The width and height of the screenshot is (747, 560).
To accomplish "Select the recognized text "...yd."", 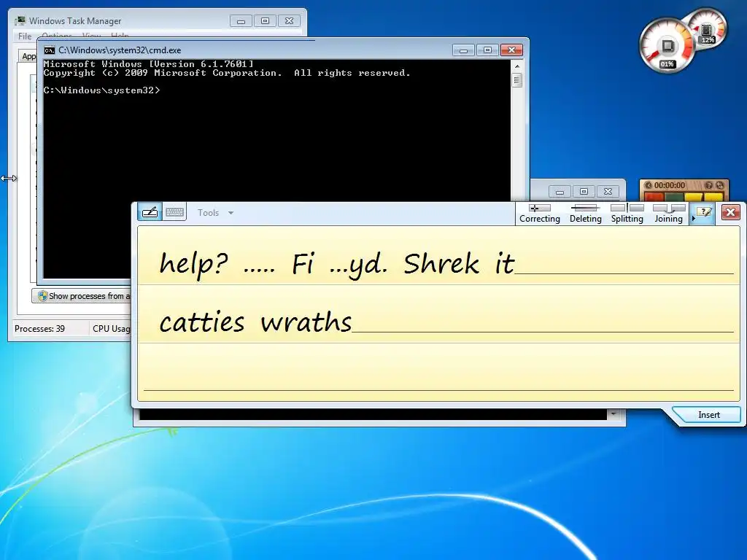I will (x=358, y=265).
